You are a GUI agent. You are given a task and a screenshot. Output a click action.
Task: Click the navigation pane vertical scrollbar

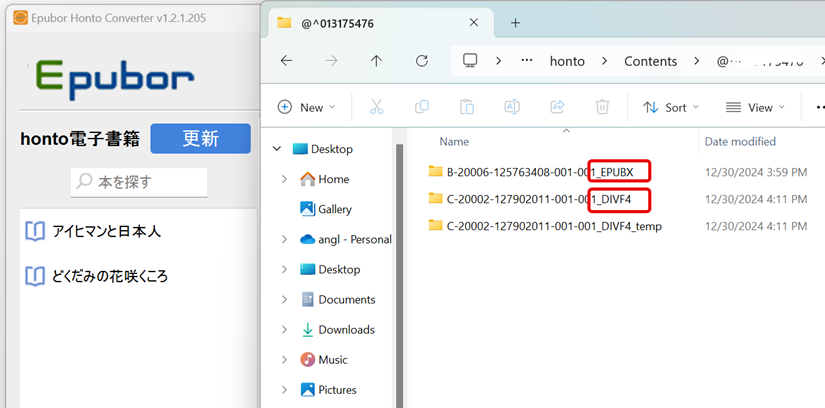[x=399, y=274]
